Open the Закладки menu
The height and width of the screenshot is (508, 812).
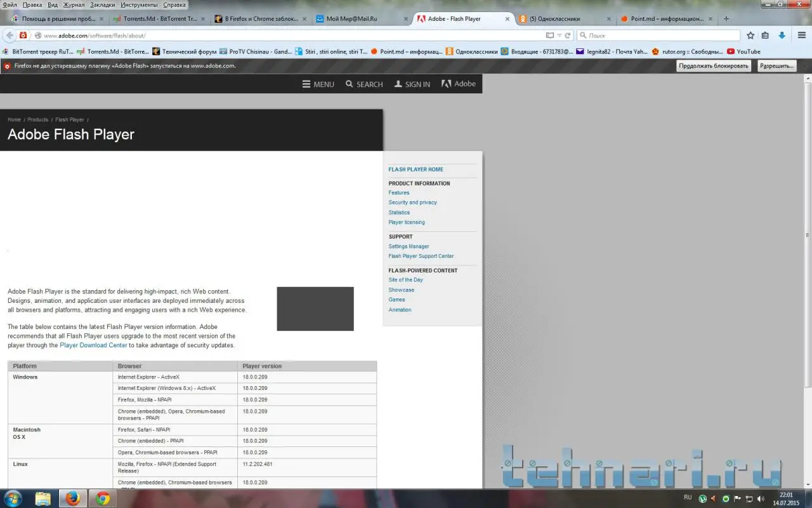coord(103,4)
